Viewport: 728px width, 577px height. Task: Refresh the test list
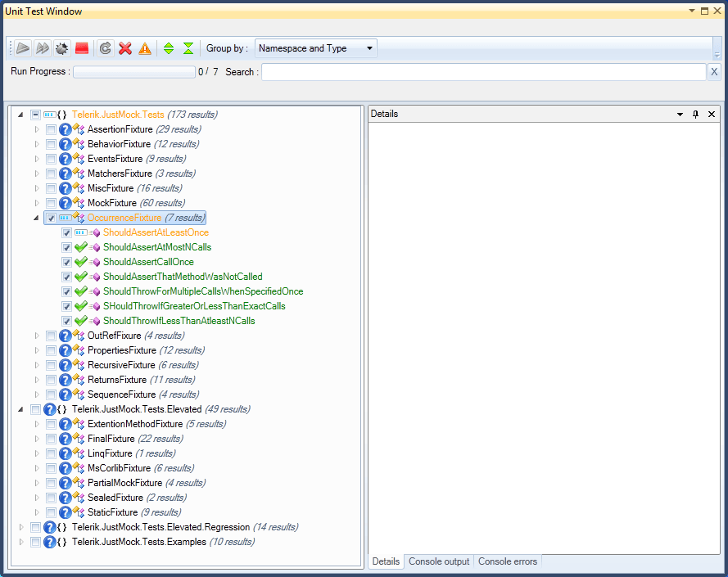(106, 48)
